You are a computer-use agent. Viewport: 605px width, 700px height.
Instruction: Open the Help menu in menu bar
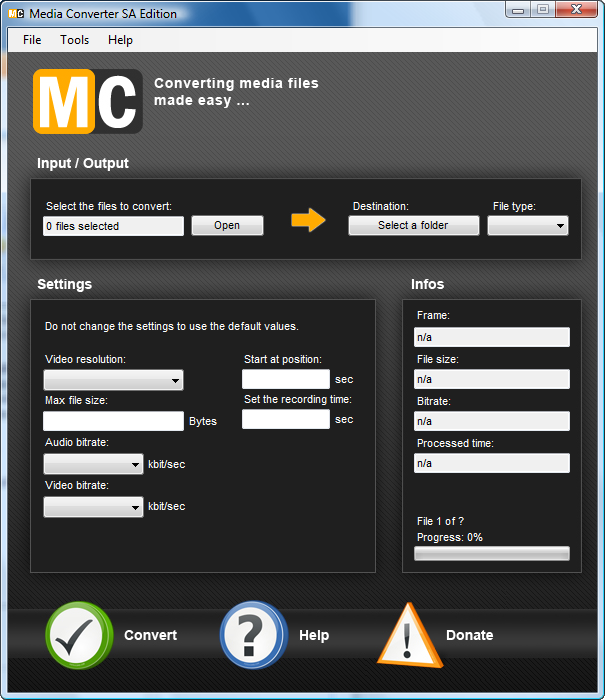[120, 40]
